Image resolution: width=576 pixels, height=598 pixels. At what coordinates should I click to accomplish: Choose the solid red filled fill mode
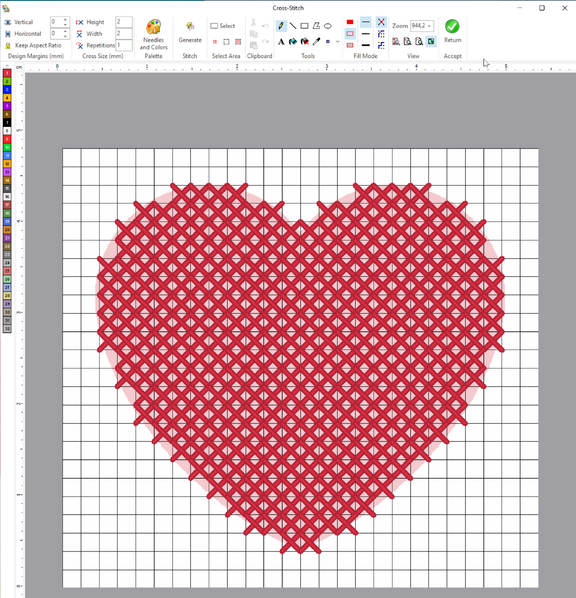tap(350, 22)
